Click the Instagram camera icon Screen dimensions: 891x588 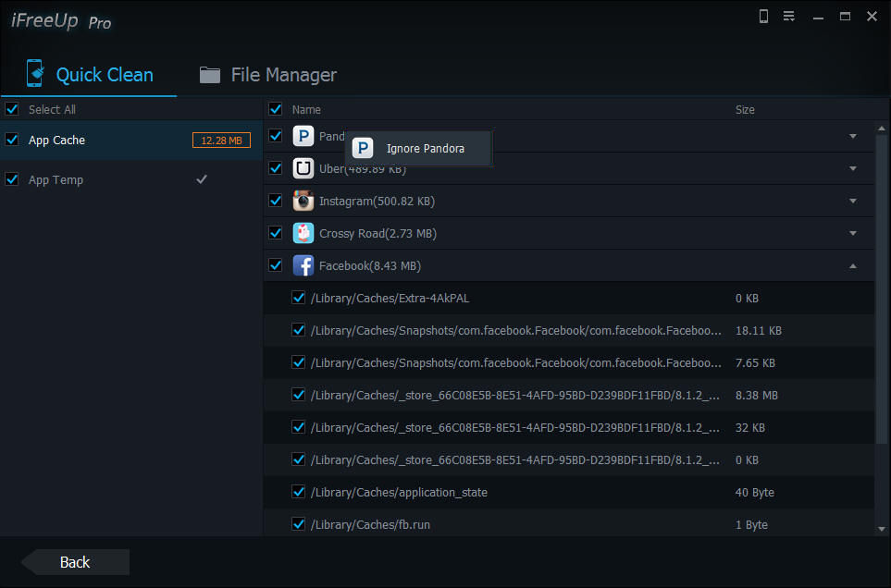[x=303, y=201]
